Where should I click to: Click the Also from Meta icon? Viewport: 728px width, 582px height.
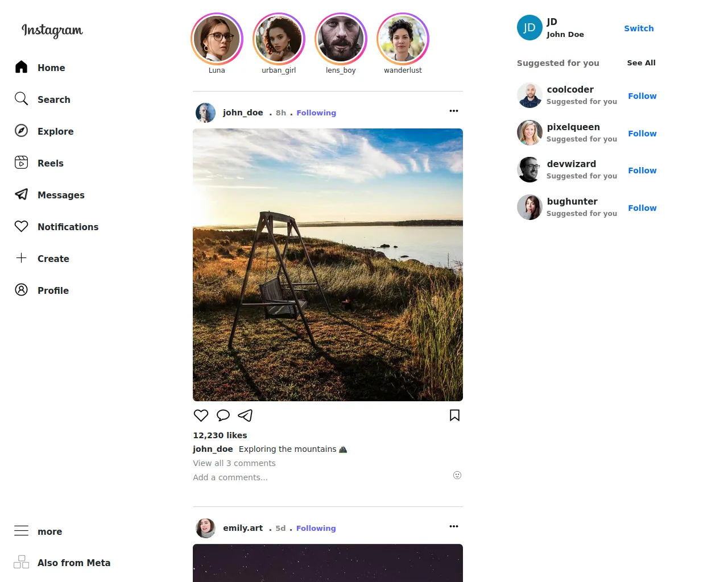point(21,562)
